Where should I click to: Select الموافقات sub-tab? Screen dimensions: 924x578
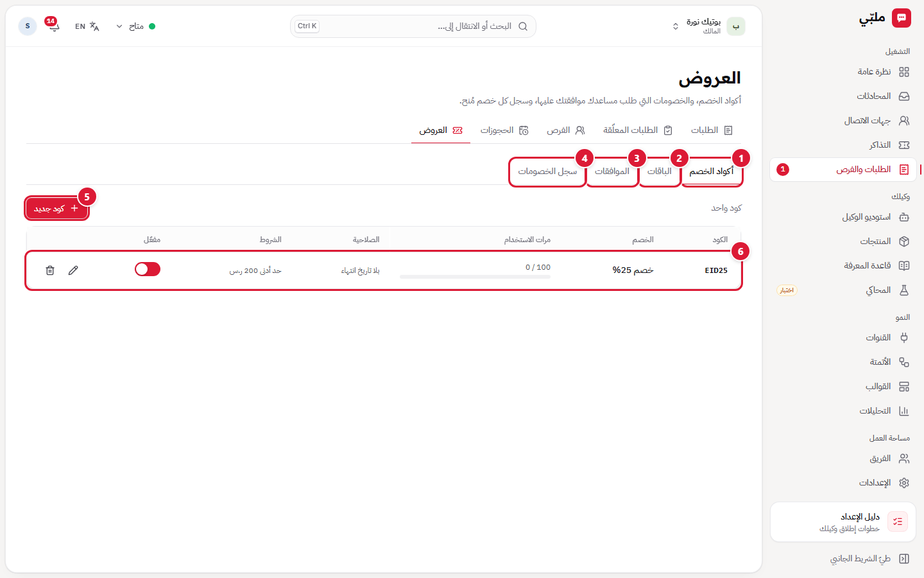coord(612,171)
